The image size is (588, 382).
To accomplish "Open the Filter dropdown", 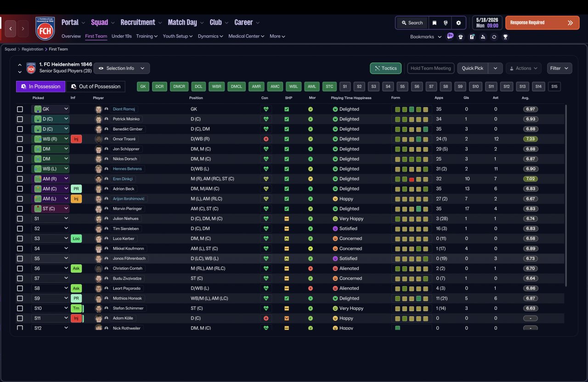I will [x=560, y=68].
